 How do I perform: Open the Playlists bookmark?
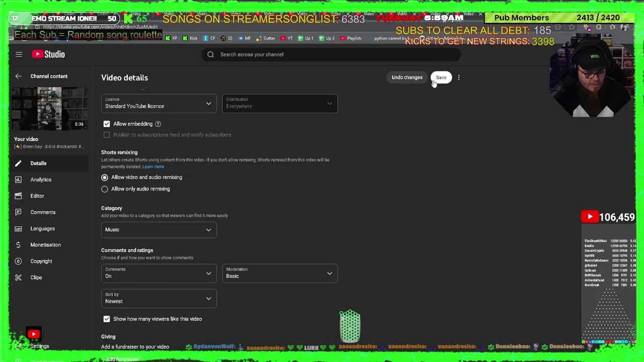(x=351, y=38)
